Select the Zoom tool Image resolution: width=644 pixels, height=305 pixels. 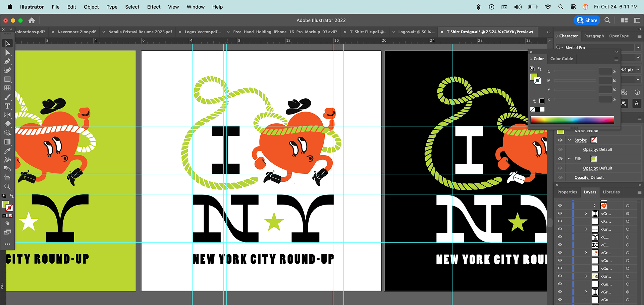[x=7, y=187]
